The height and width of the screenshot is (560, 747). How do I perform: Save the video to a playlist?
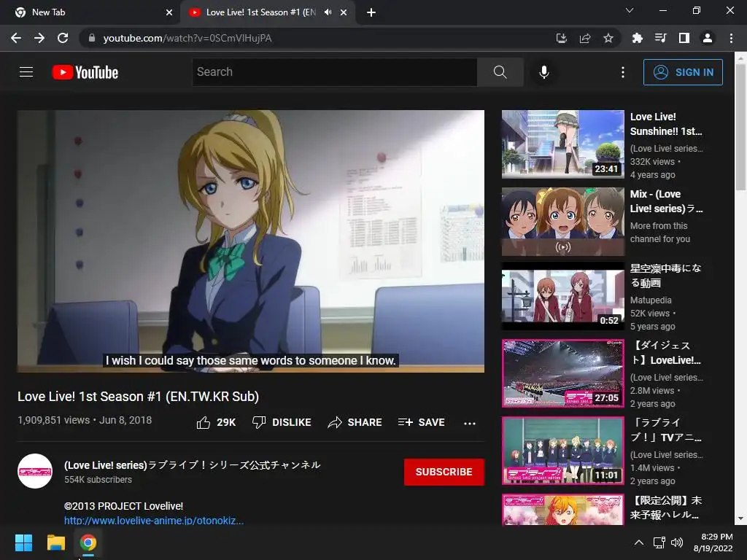point(421,422)
